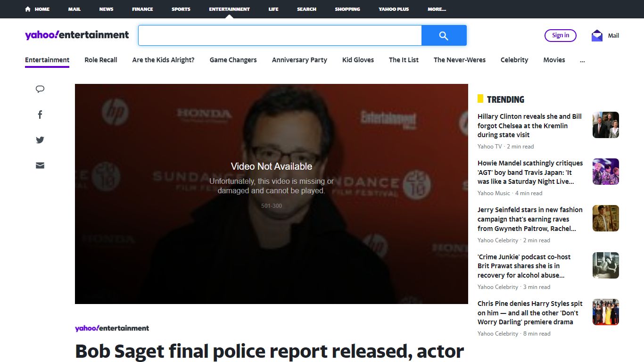Open the comments bubble icon
This screenshot has height=362, width=644.
coord(40,89)
